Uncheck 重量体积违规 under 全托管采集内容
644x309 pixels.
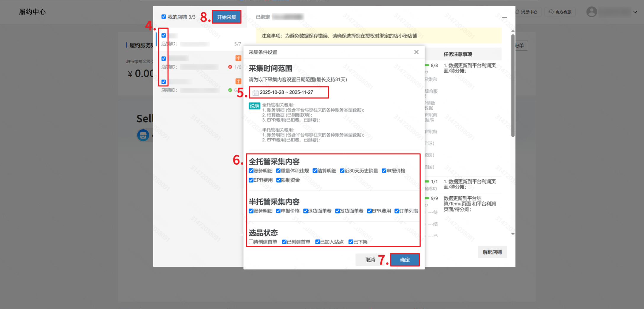(278, 171)
